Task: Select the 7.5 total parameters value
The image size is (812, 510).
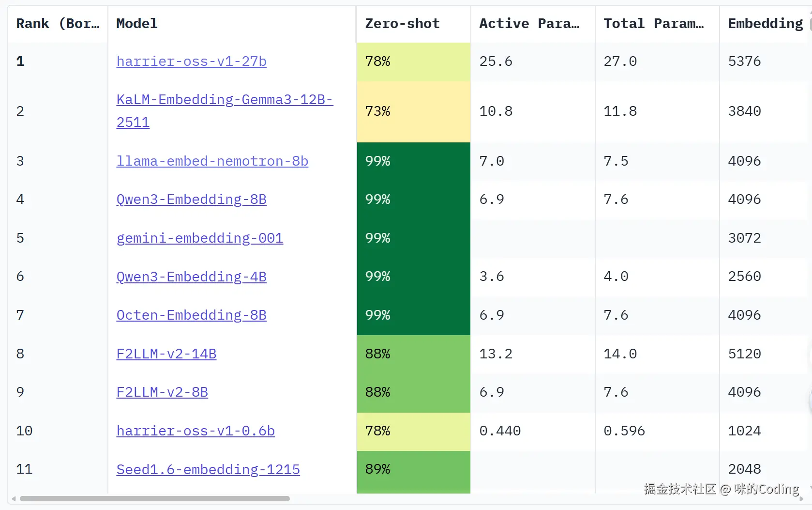Action: tap(616, 161)
